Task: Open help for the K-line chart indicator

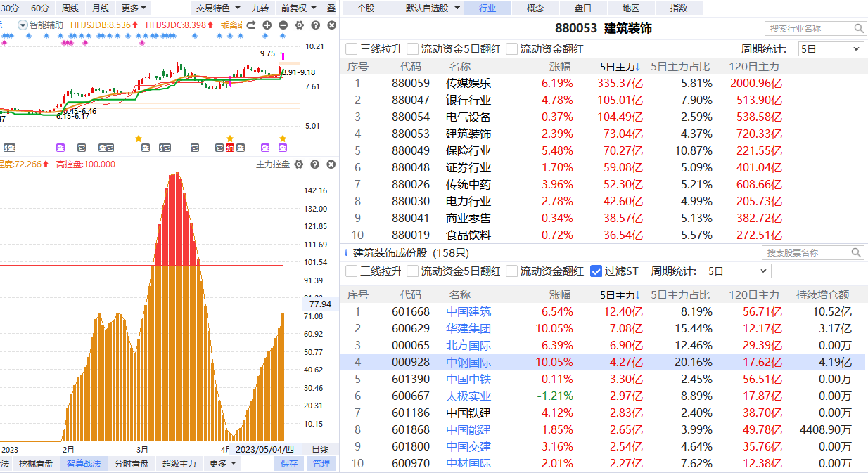Action: click(x=315, y=25)
